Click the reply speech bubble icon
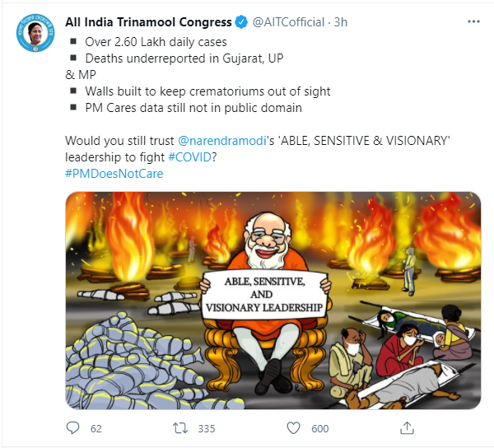494x448 pixels. [73, 428]
